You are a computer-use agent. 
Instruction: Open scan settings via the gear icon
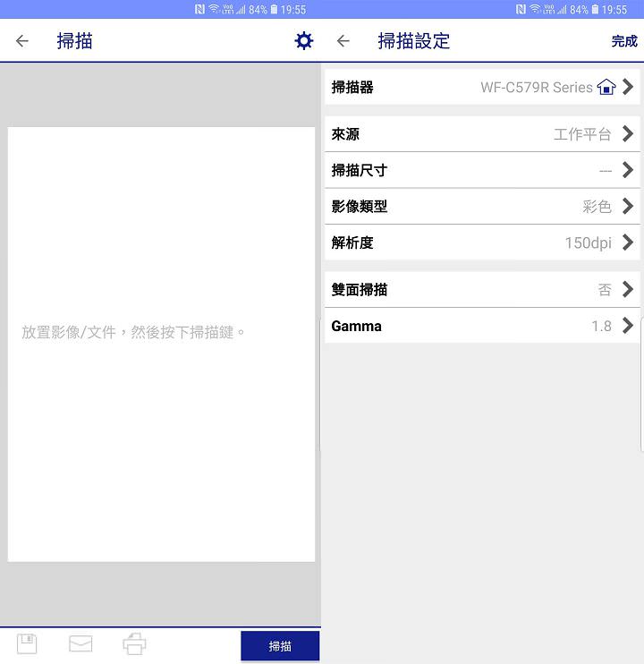coord(304,41)
